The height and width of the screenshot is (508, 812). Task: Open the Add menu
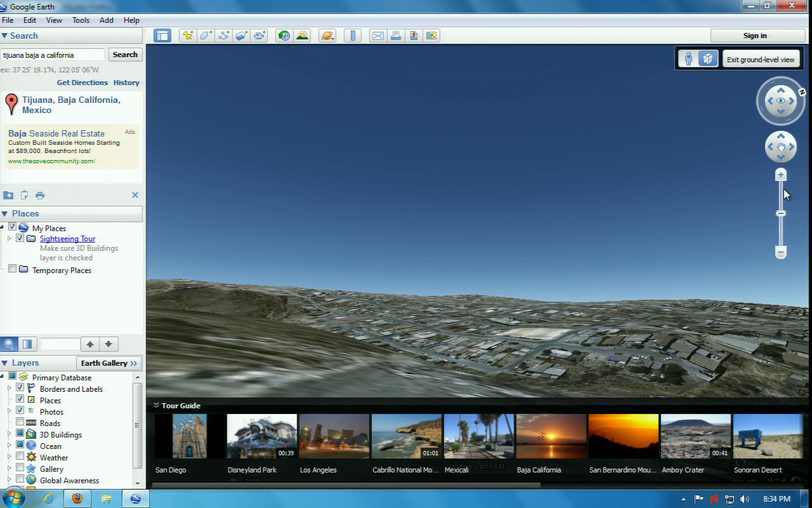[x=107, y=20]
